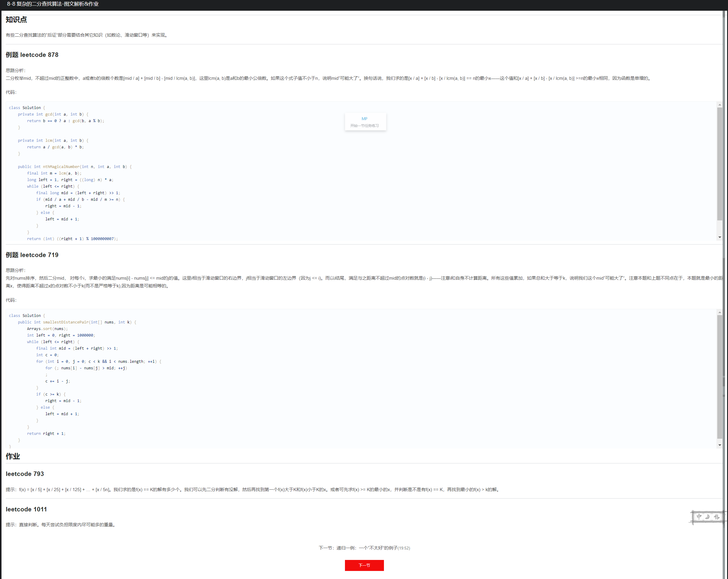
Task: Click up arrow of leetcode 878 code scrollbar
Action: 720,105
